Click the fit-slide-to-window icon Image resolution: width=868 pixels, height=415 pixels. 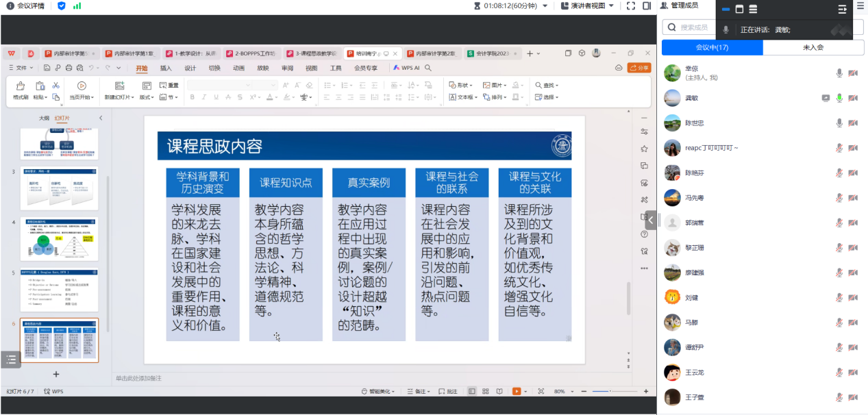click(x=541, y=391)
